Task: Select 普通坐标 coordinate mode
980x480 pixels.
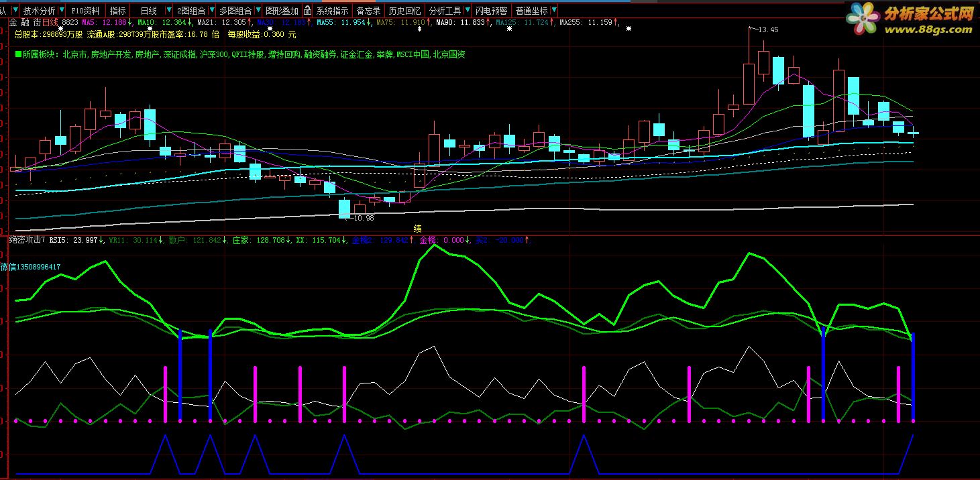Action: tap(531, 11)
